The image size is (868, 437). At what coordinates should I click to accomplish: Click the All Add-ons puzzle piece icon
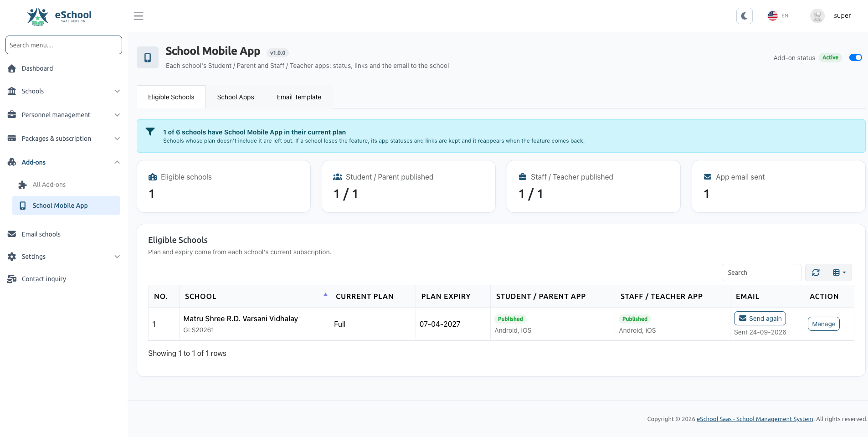coord(23,185)
